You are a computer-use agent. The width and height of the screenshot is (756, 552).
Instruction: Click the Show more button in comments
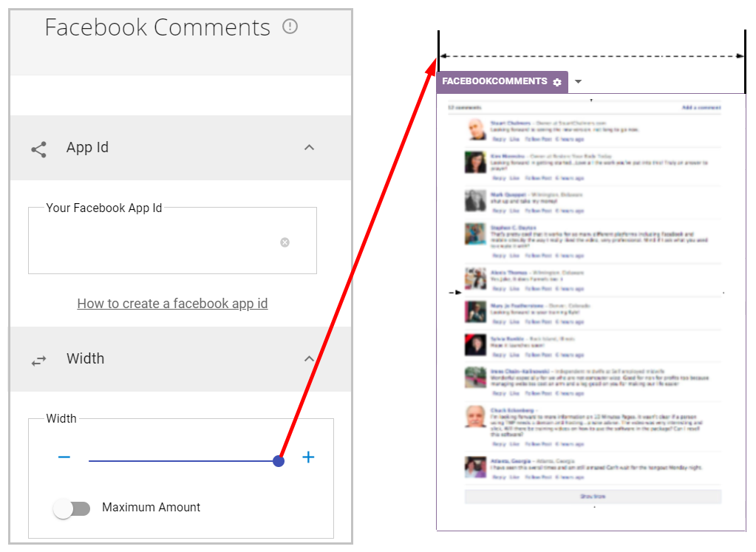pyautogui.click(x=593, y=496)
